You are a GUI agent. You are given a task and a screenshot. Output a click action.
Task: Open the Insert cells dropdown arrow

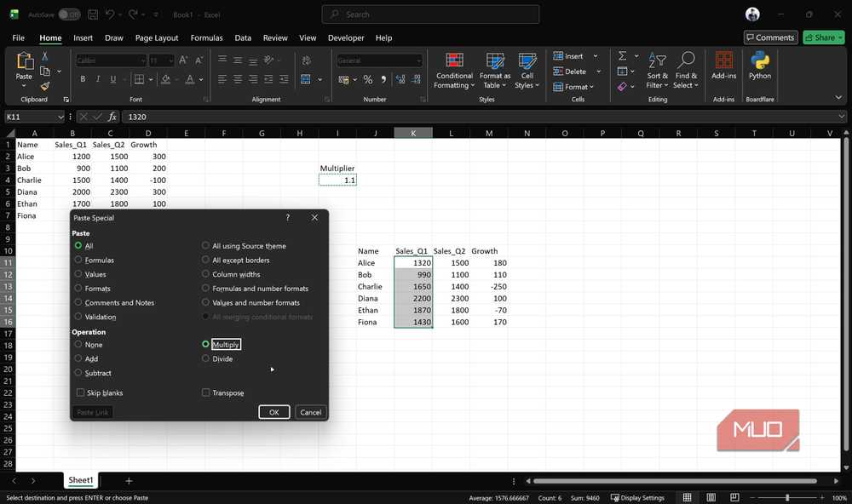[596, 56]
